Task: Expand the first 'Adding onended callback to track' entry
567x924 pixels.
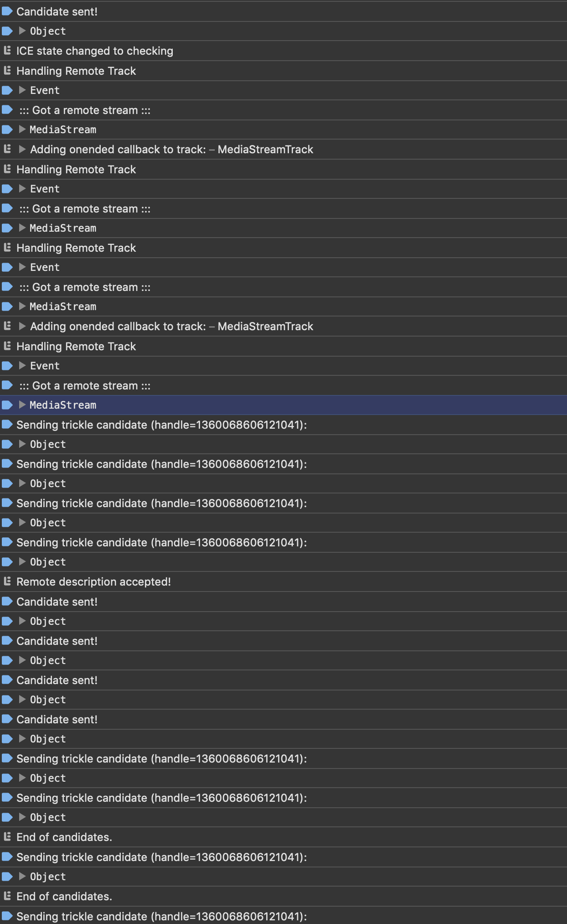Action: tap(22, 150)
